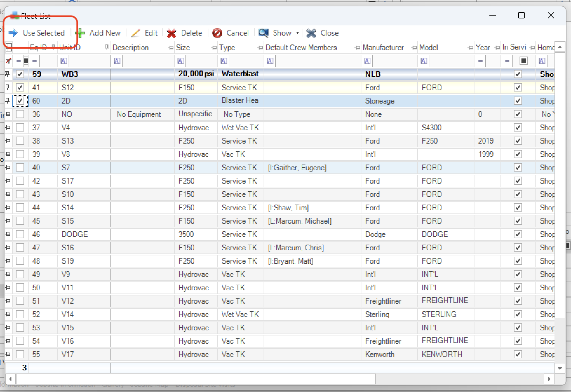Sort by the Model column header
The height and width of the screenshot is (392, 571).
pos(428,48)
